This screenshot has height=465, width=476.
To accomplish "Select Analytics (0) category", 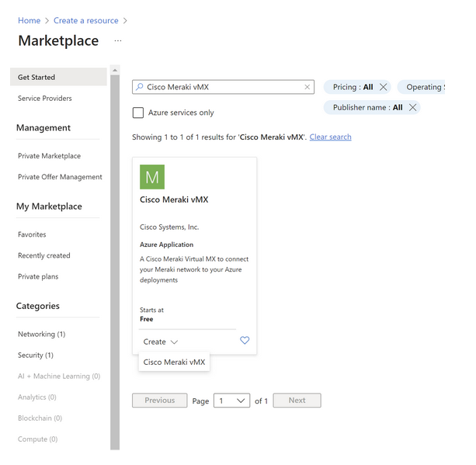I will click(37, 397).
